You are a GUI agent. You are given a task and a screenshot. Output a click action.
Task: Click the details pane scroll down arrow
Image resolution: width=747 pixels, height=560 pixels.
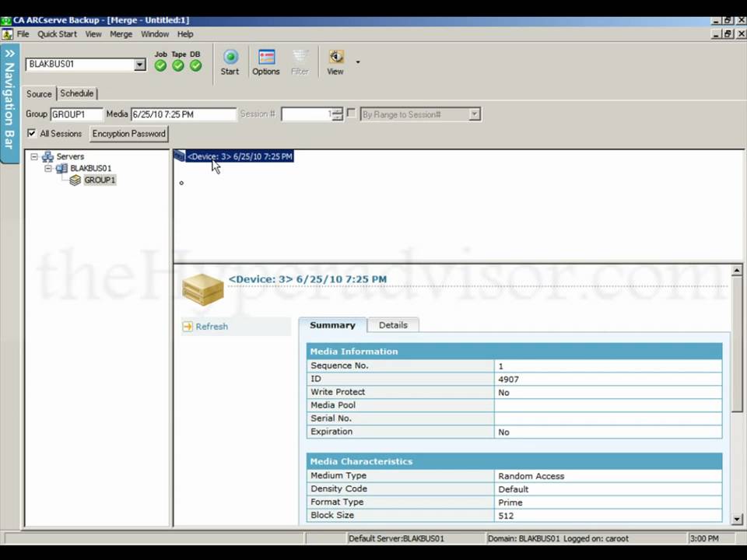[x=737, y=519]
